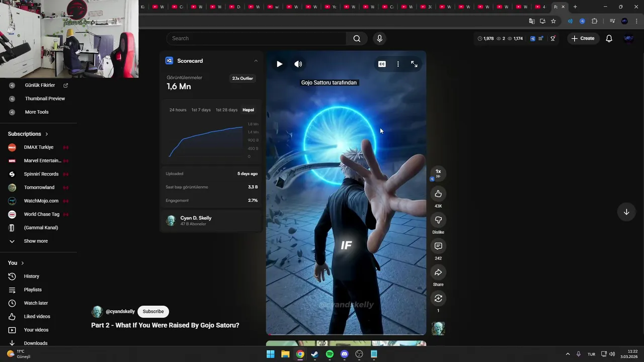Open the channel sound thumbnail beside the video

point(438,328)
